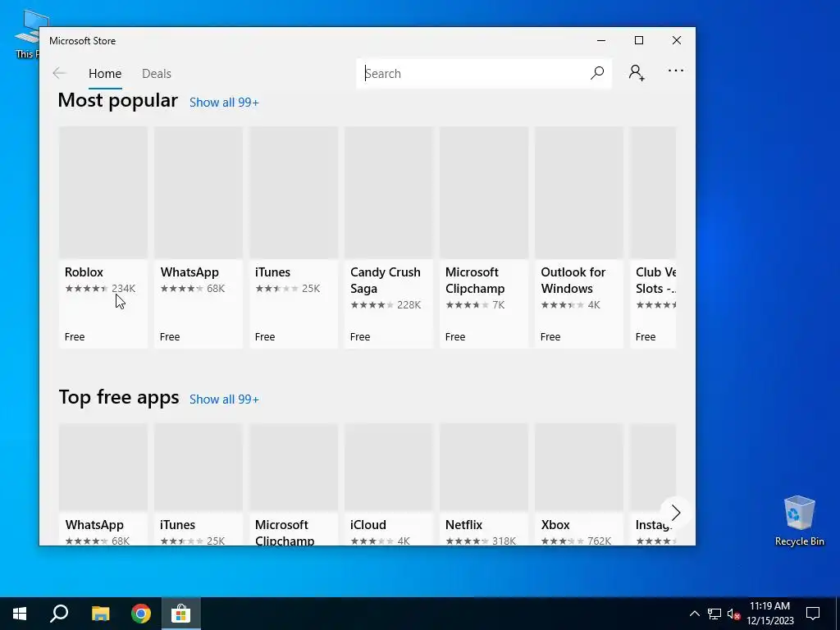Viewport: 840px width, 630px height.
Task: Open the Netflix app card
Action: click(x=484, y=484)
